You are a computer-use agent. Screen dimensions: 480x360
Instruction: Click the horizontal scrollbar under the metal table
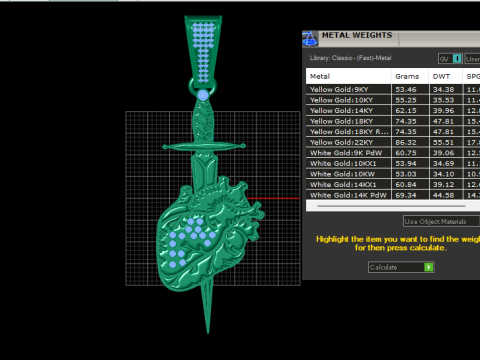[x=391, y=206]
